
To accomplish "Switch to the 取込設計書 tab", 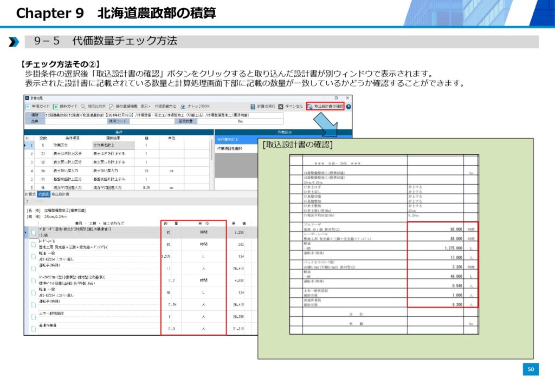I will pyautogui.click(x=60, y=194).
